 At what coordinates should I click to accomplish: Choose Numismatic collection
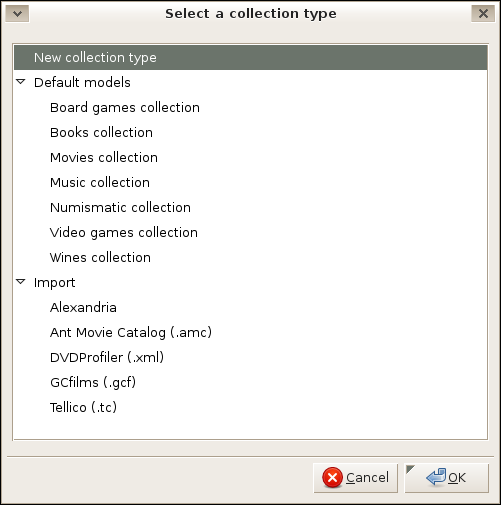[120, 208]
